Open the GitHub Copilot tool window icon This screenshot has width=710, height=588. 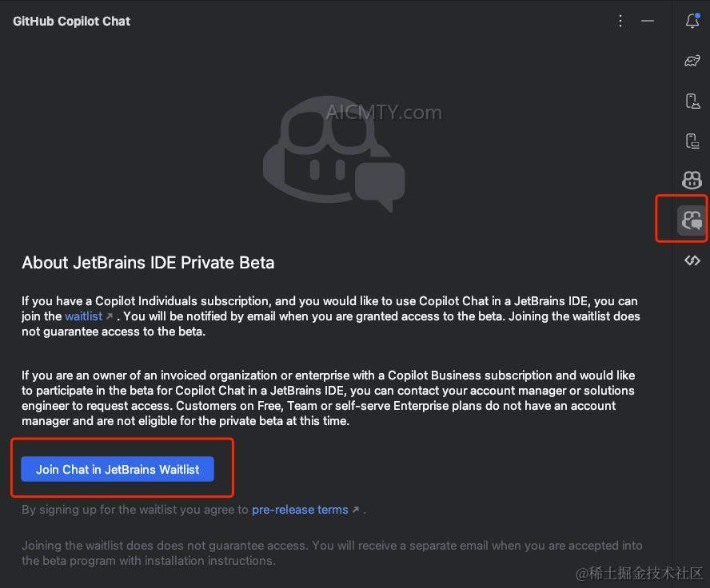[692, 180]
